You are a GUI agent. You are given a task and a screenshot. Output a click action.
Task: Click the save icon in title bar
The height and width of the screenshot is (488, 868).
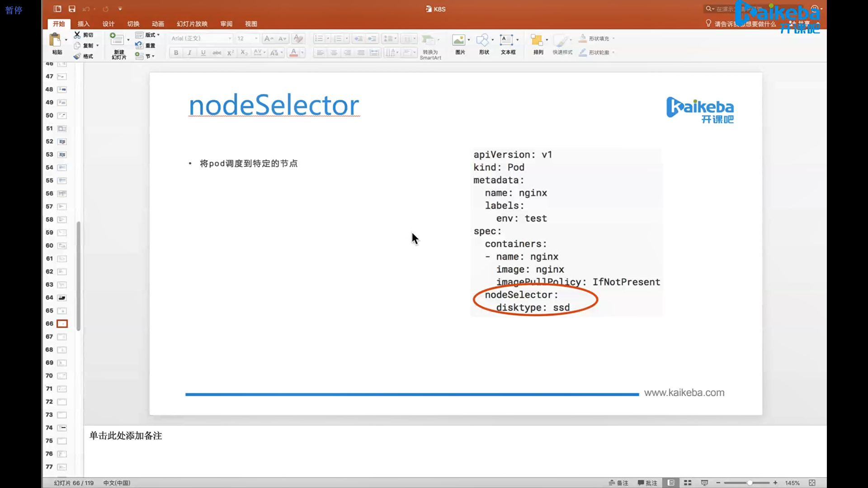click(72, 9)
